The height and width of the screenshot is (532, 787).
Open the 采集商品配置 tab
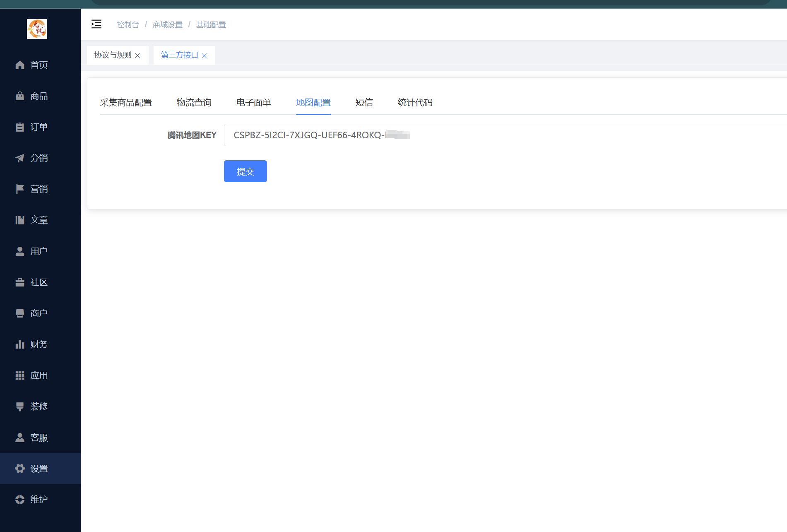point(126,103)
